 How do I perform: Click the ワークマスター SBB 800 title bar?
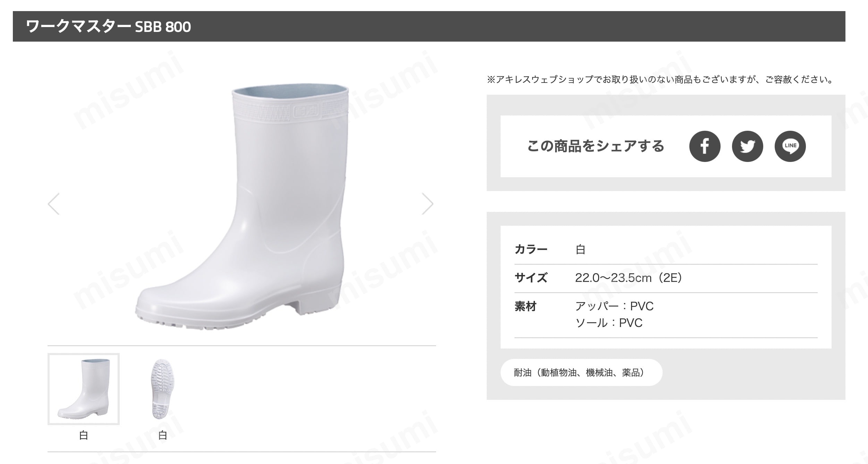click(429, 26)
